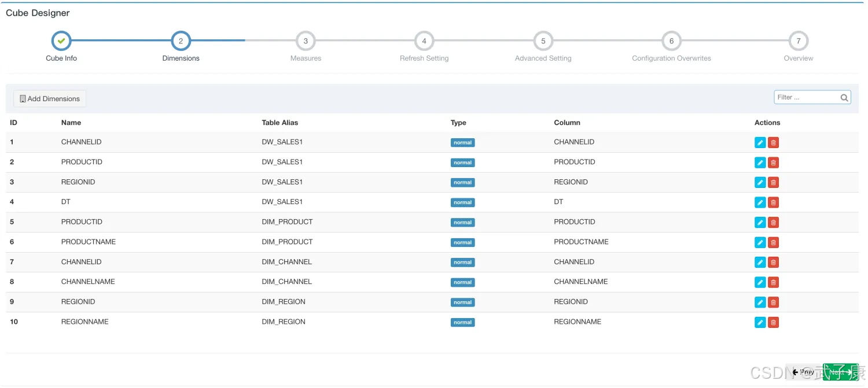Delete the CHANNELNAME dimension
The width and height of the screenshot is (868, 388).
[x=773, y=282]
